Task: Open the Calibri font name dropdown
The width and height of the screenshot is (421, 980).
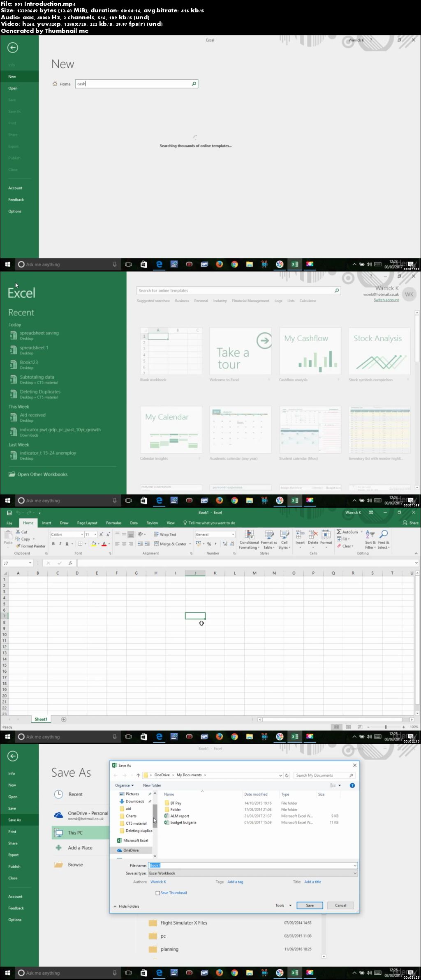Action: pos(82,534)
